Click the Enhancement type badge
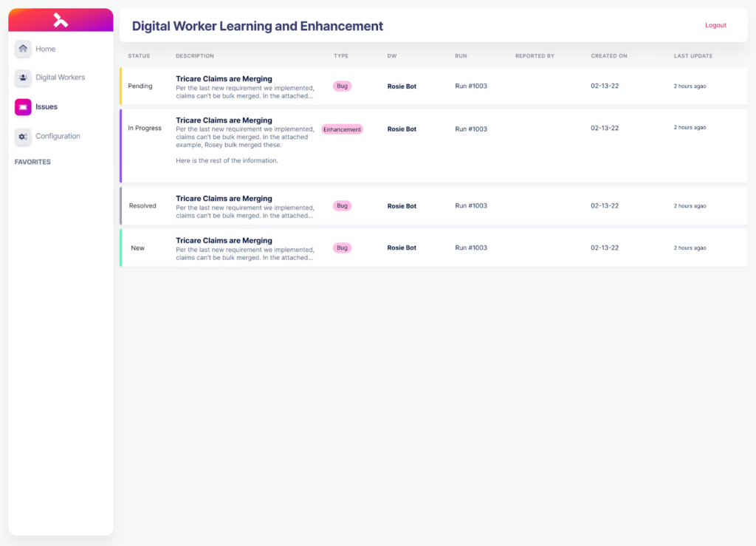The width and height of the screenshot is (756, 546). (x=342, y=129)
